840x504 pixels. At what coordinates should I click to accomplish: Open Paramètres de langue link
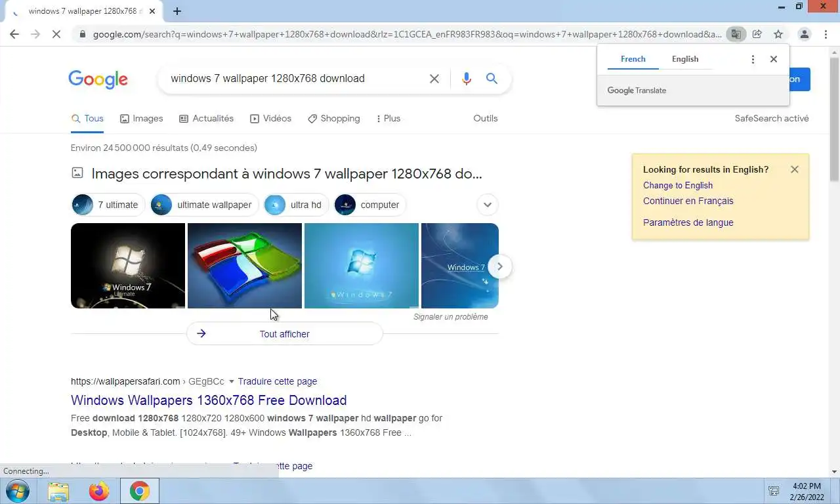click(688, 222)
